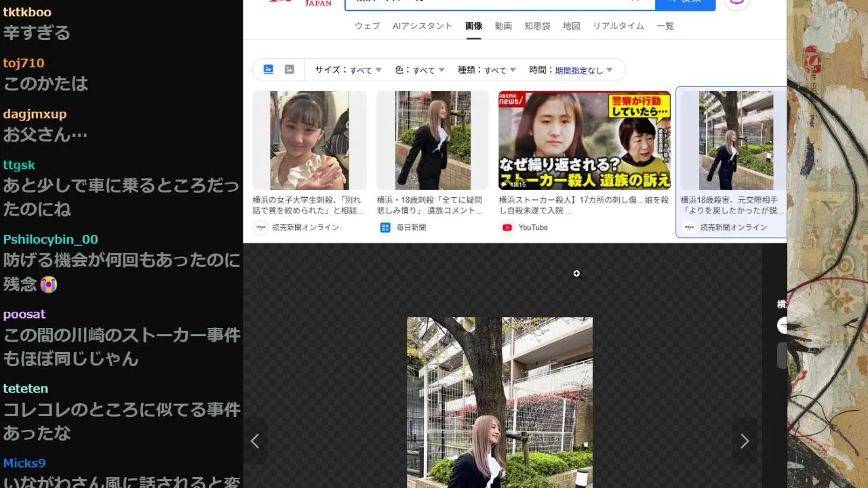Click the crying emoji in Pshilocybin_00's message

click(48, 284)
